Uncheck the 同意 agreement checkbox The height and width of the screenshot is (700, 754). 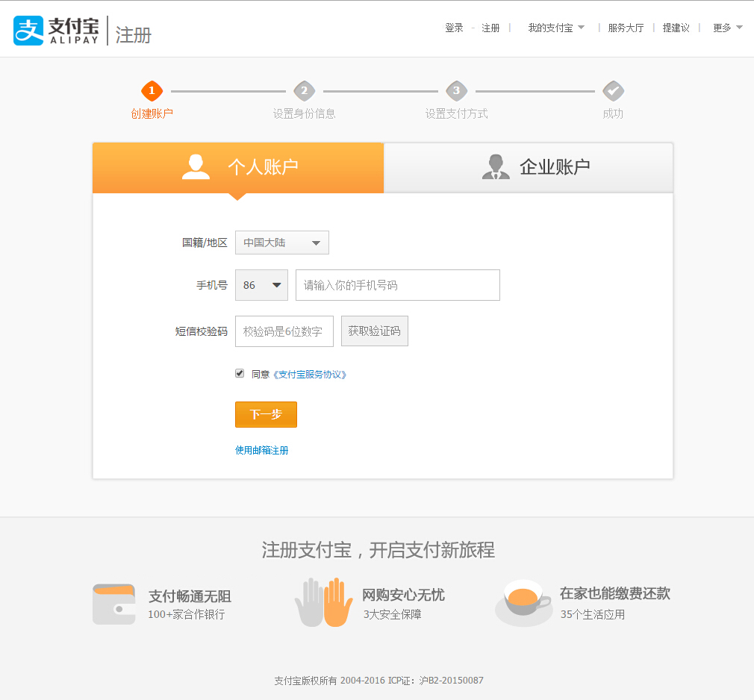[240, 373]
